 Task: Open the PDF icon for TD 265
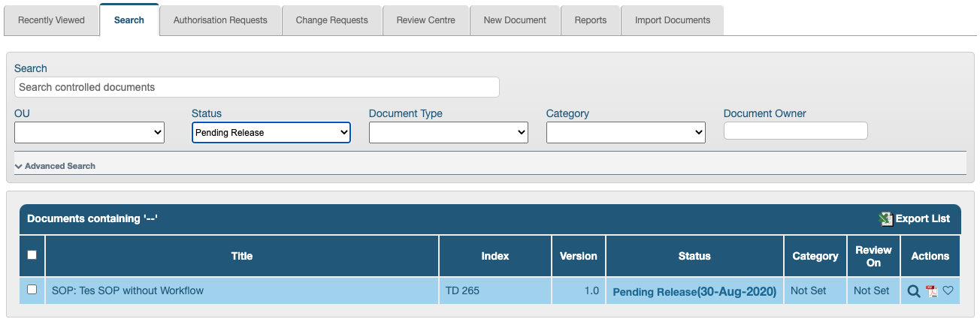(932, 291)
